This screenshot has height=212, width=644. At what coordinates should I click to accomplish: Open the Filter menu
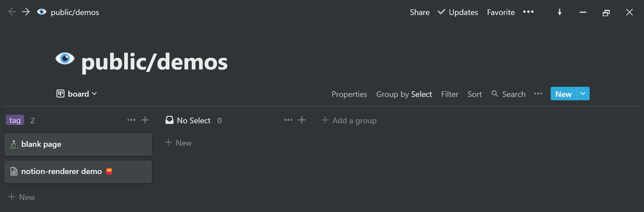click(450, 94)
